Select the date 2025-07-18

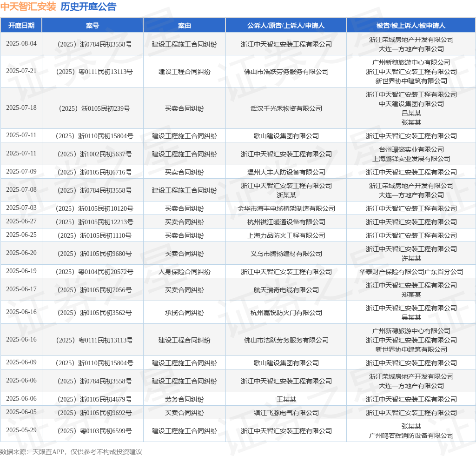point(21,108)
